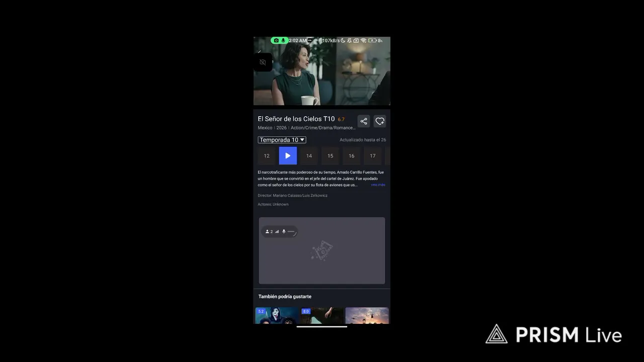Play the currently selected episode
644x362 pixels.
click(288, 156)
